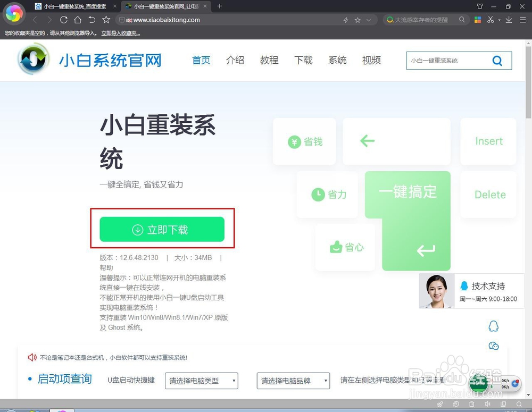Viewport: 532px width, 412px height.
Task: Click the zoom magnifier in status bar
Action: (x=519, y=404)
